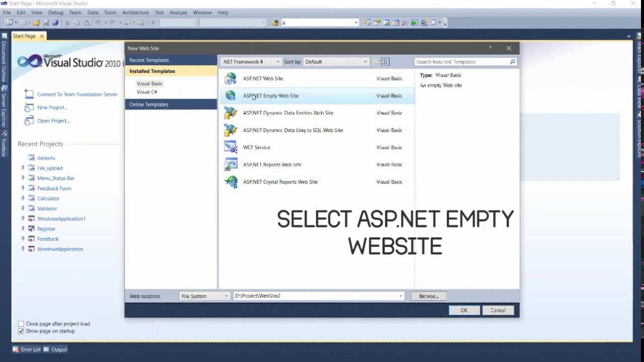Open the Architecture menu
The width and height of the screenshot is (644, 362).
click(135, 13)
